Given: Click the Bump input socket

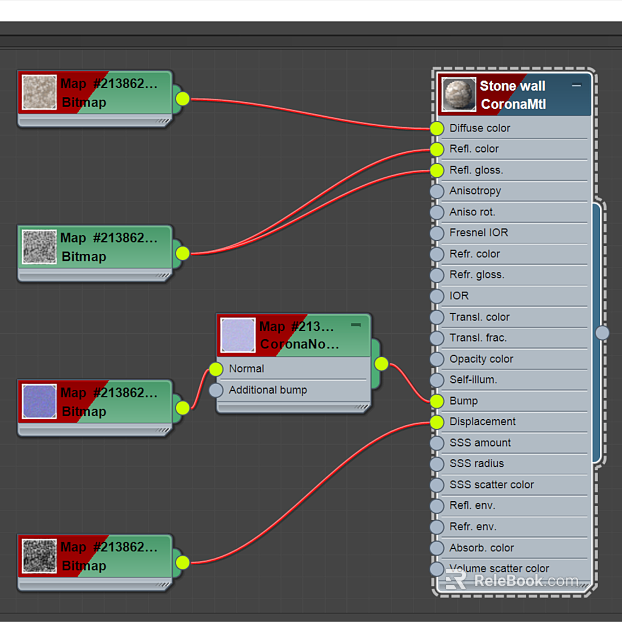Looking at the screenshot, I should pyautogui.click(x=437, y=401).
